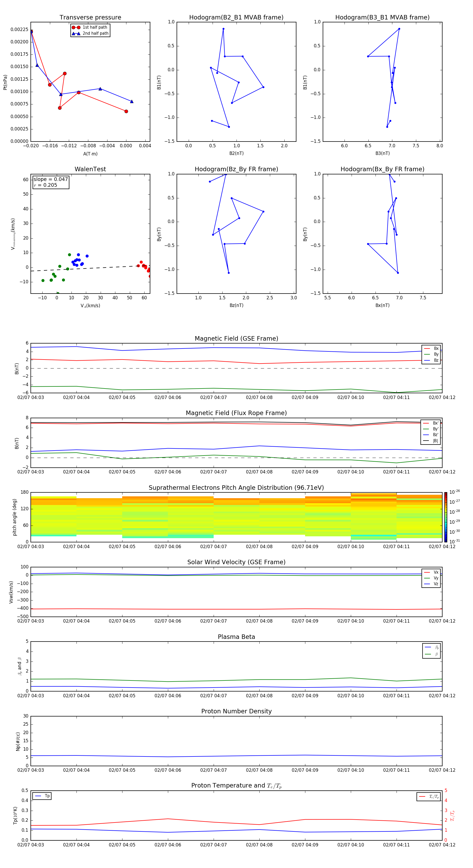Click the 'Proton Temperature and Te/Tp' title

pos(236,786)
